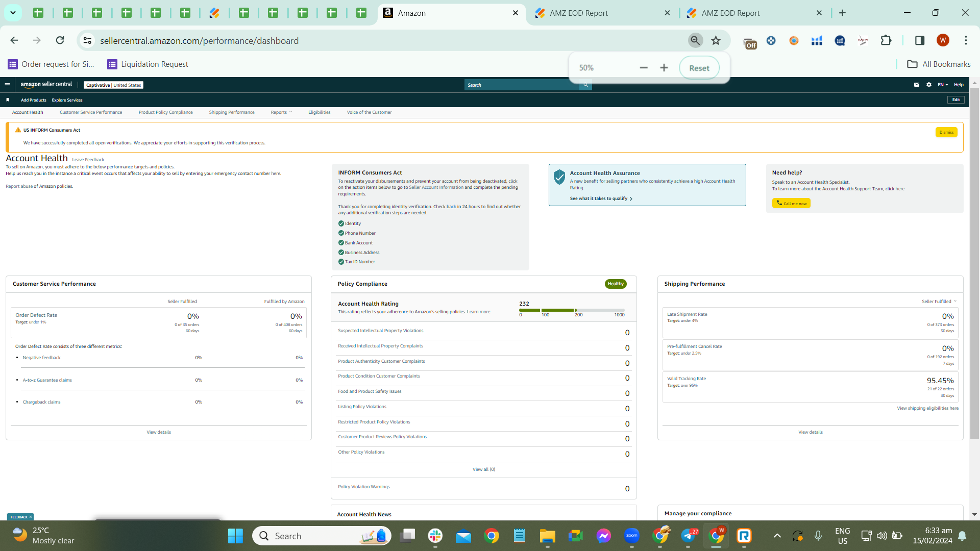Open Suspected Intellectual Property Violations
This screenshot has height=551, width=980.
pyautogui.click(x=380, y=331)
